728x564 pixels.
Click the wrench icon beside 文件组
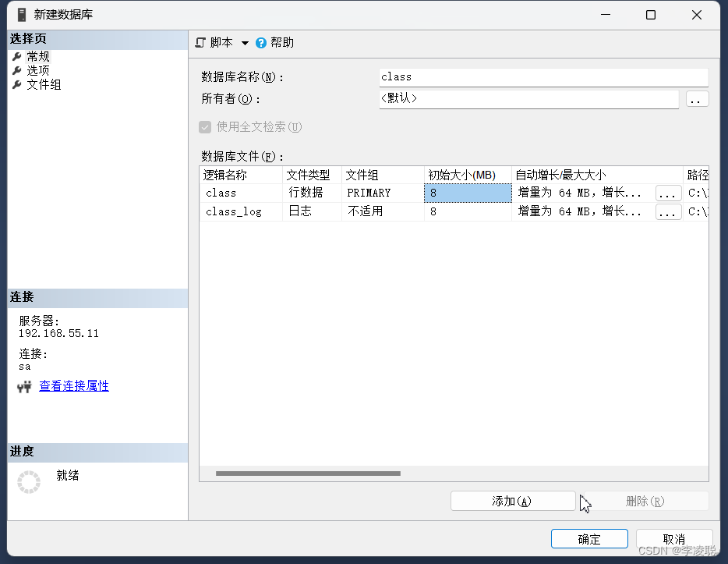tap(17, 84)
